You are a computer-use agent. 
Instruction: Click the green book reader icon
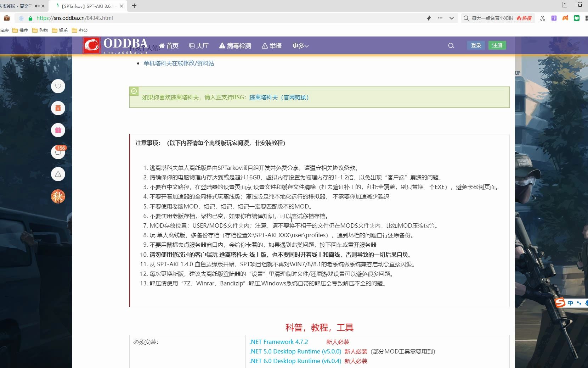(577, 18)
